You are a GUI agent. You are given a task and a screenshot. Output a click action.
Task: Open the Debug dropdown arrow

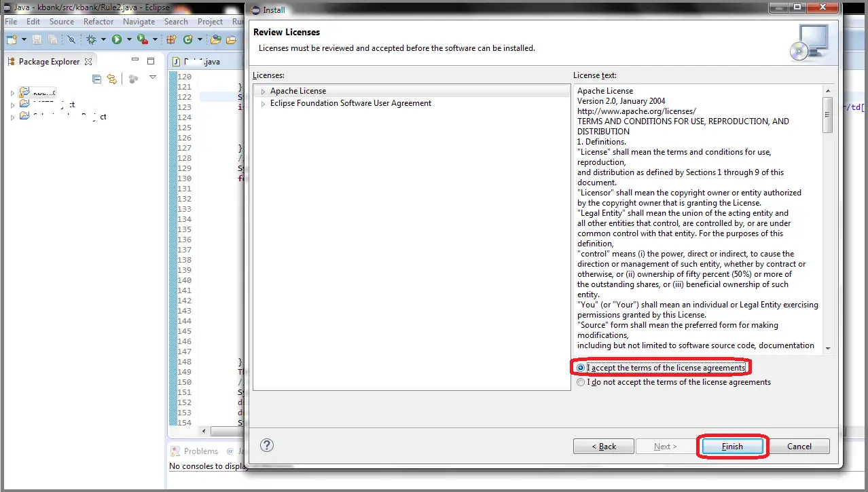[103, 40]
